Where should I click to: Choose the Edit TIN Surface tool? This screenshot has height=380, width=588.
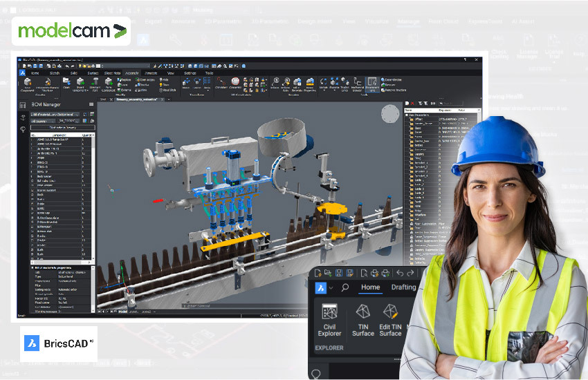point(390,320)
